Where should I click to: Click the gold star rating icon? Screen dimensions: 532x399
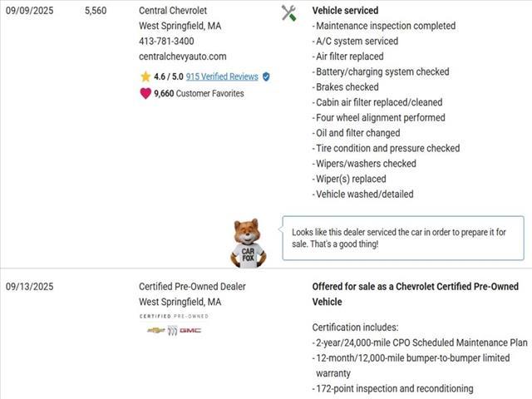pyautogui.click(x=145, y=76)
